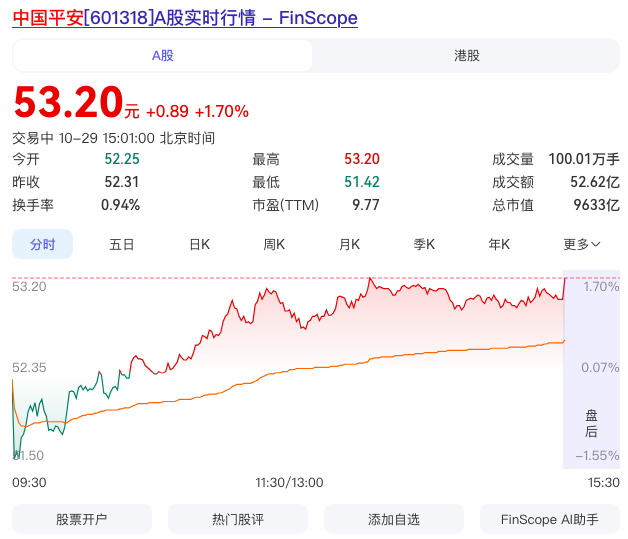628x539 pixels.
Task: Click the 股票开户 button
Action: click(82, 519)
